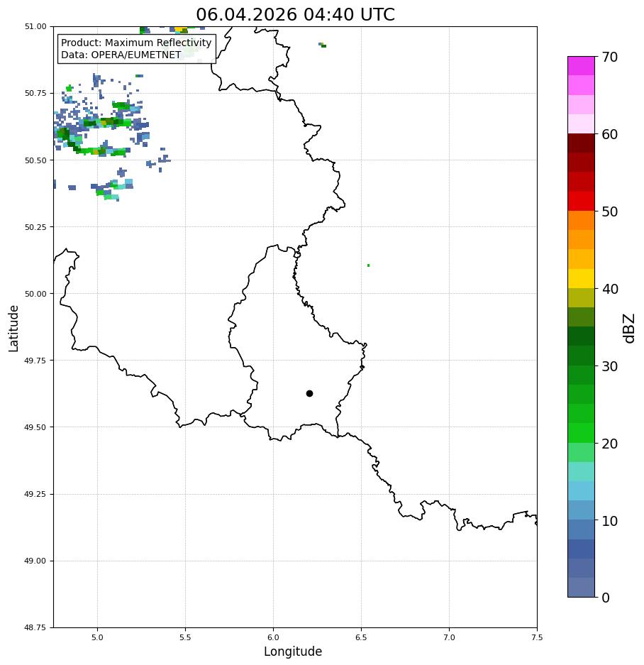The height and width of the screenshot is (665, 644).
Task: Click the bottom slate-blue colorbar segment at 0
Action: 582,588
